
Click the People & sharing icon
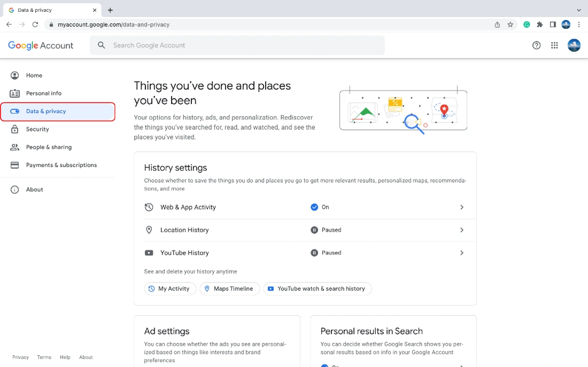(x=14, y=147)
